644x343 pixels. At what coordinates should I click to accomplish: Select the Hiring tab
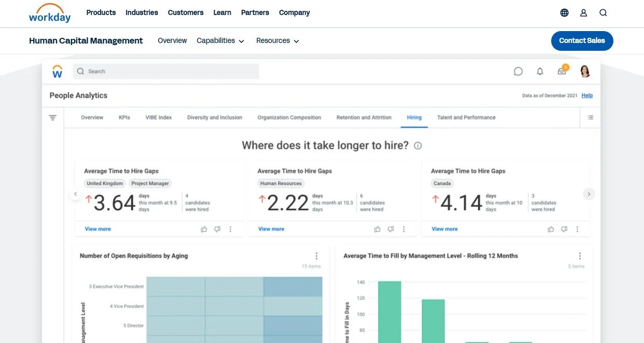coord(414,118)
